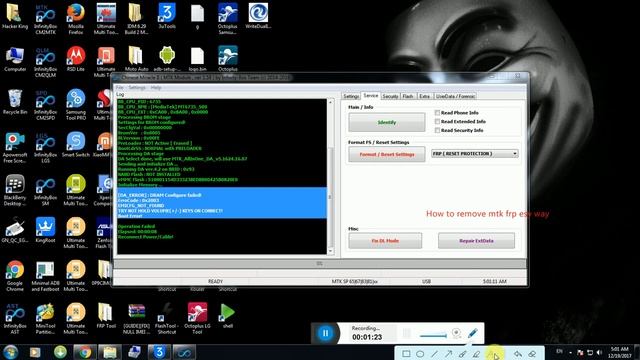
Task: Open the Octoplus LG Tool shortcut
Action: pyautogui.click(x=197, y=319)
